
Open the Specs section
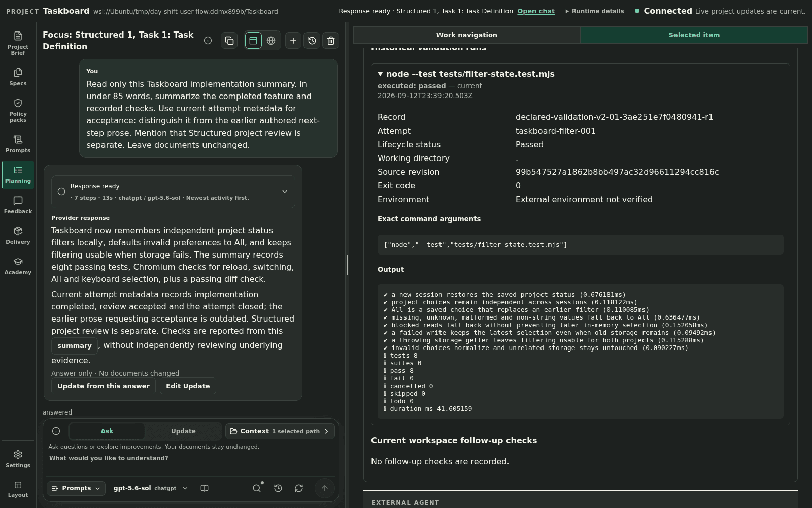click(18, 77)
